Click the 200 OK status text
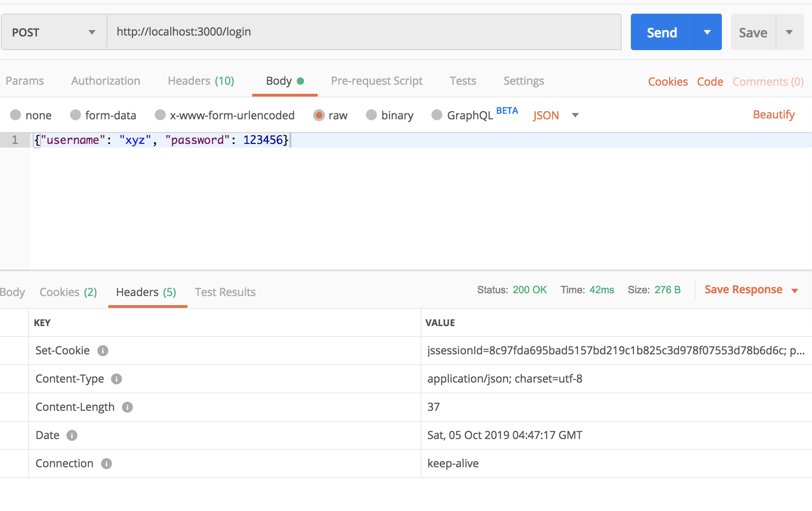The height and width of the screenshot is (511, 812). coord(530,290)
